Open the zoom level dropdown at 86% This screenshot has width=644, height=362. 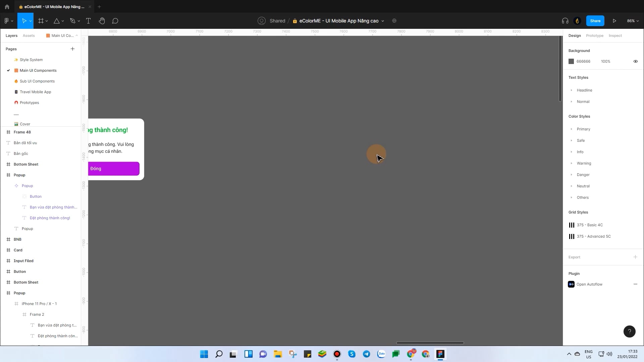click(x=633, y=21)
